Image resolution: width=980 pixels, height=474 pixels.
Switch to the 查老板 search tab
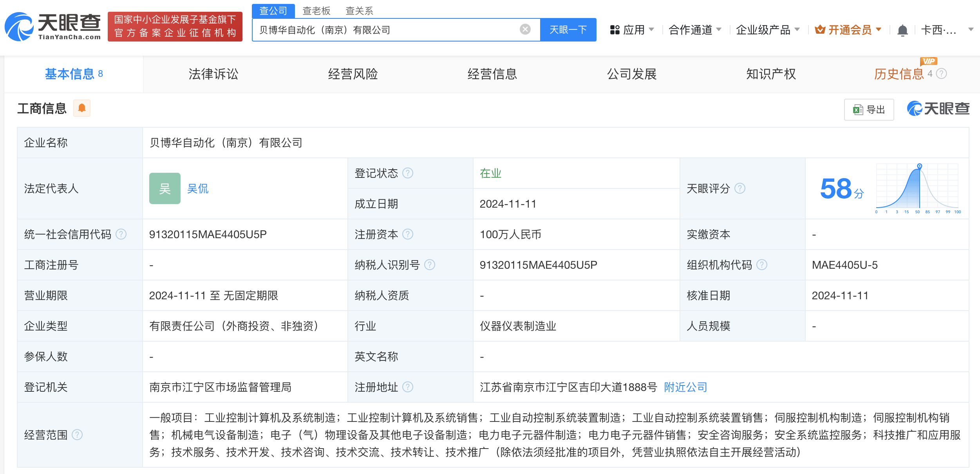coord(316,11)
